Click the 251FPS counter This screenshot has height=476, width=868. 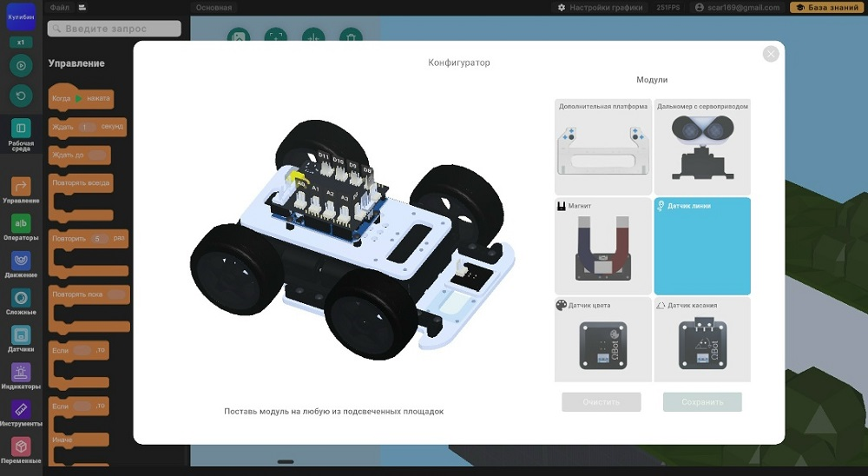click(667, 7)
